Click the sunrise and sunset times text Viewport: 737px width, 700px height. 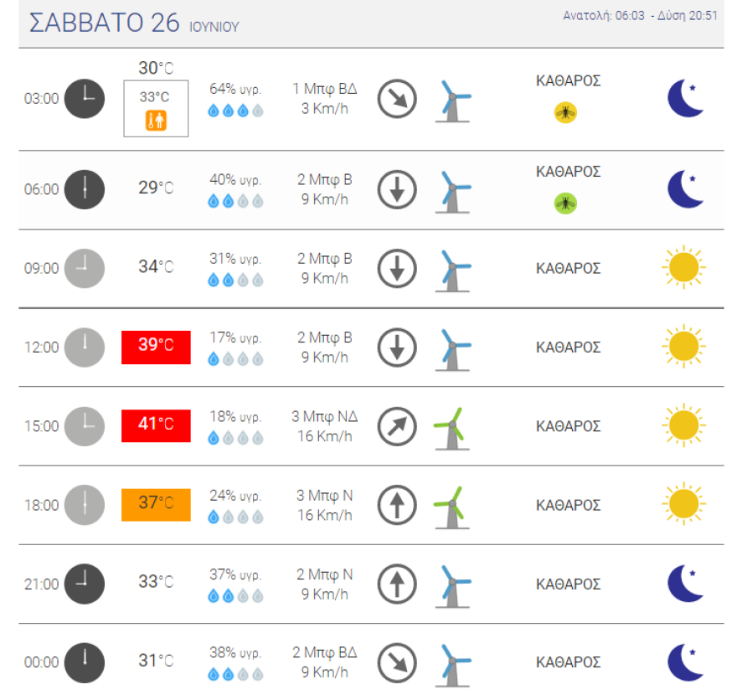click(x=641, y=15)
